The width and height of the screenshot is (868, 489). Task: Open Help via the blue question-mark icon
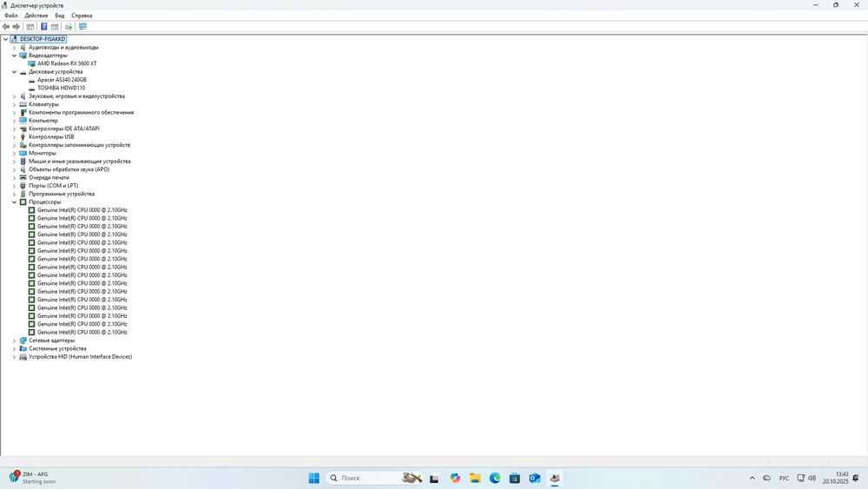point(43,27)
